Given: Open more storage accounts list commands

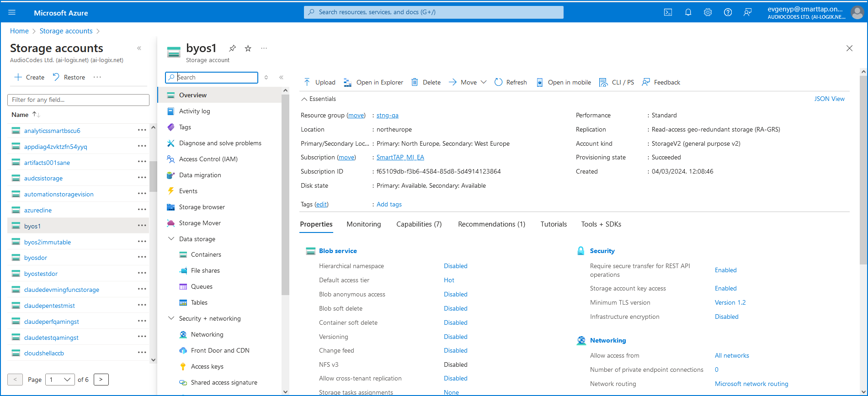Looking at the screenshot, I should [x=97, y=77].
